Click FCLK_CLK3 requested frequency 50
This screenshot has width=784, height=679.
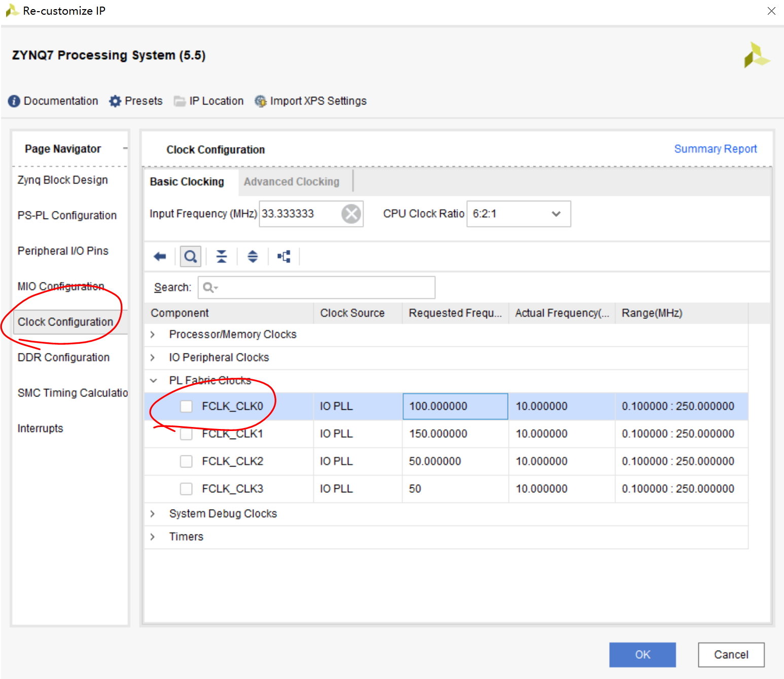[x=455, y=489]
